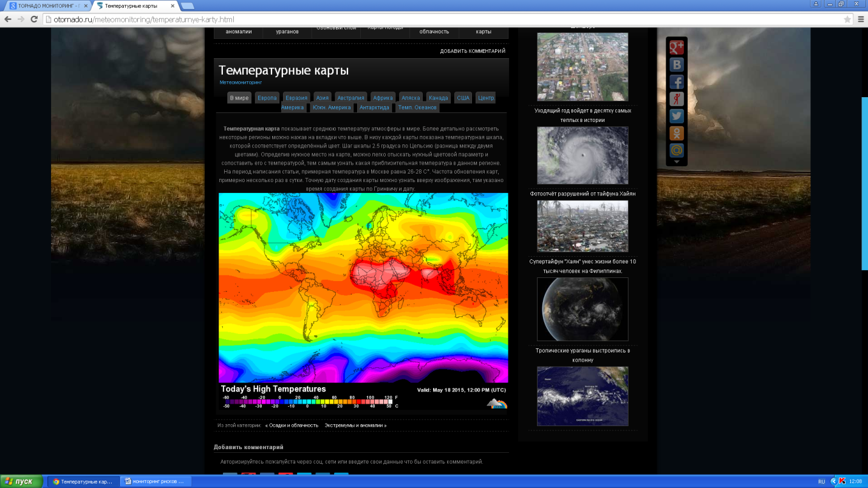This screenshot has height=488, width=868.
Task: Select the Евразия map tab
Action: tap(296, 98)
